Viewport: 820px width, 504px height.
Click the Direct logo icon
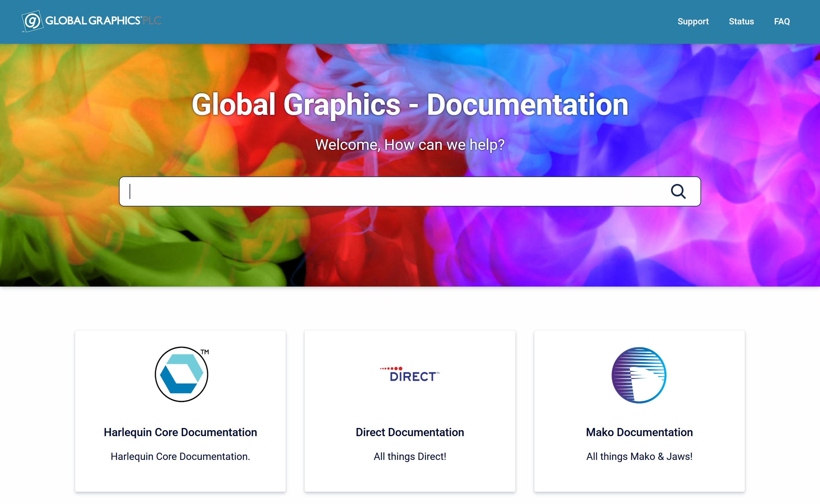pyautogui.click(x=410, y=374)
